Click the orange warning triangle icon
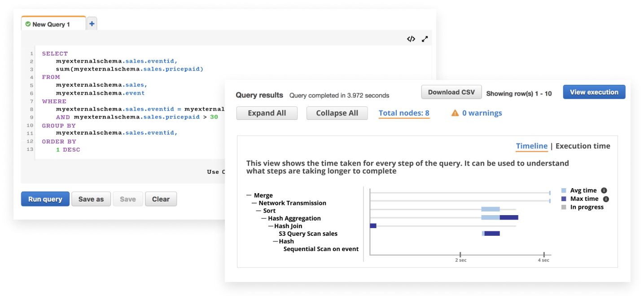This screenshot has height=300, width=644. coord(455,113)
